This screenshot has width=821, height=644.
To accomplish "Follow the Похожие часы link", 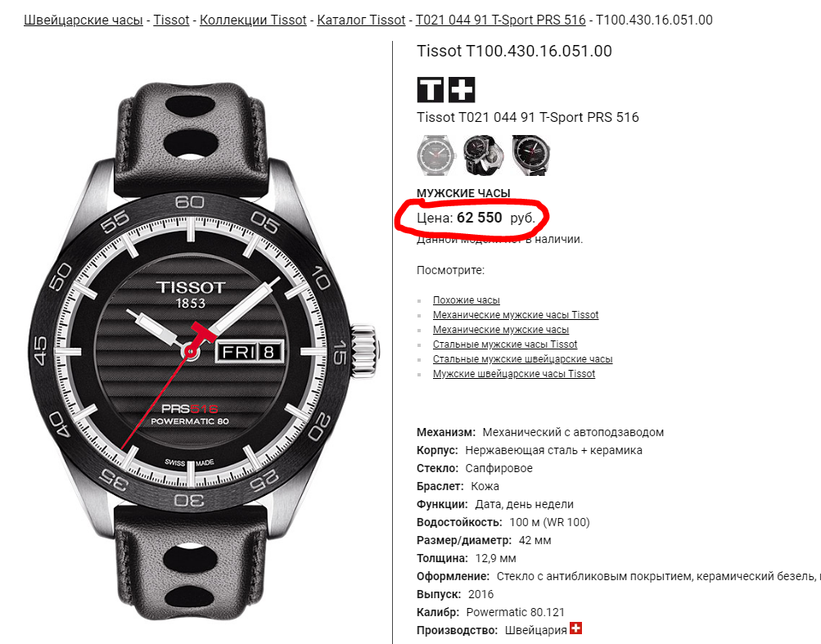I will coord(466,300).
